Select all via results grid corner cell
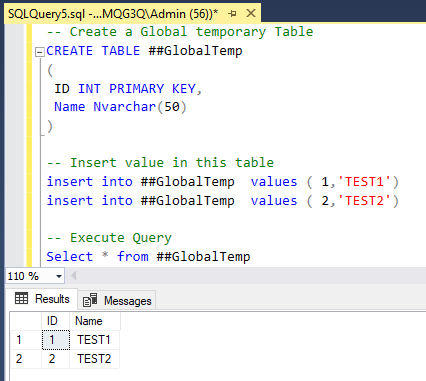The image size is (426, 381). [x=26, y=321]
